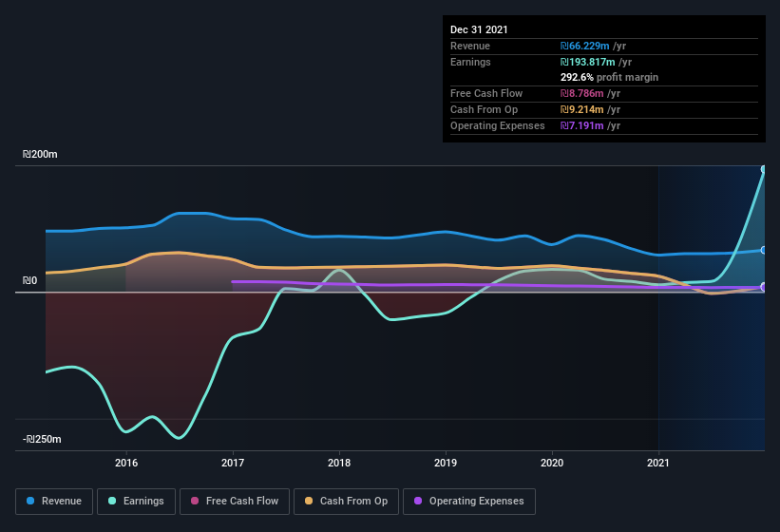Click the ₪7.191m operating expenses value

582,125
